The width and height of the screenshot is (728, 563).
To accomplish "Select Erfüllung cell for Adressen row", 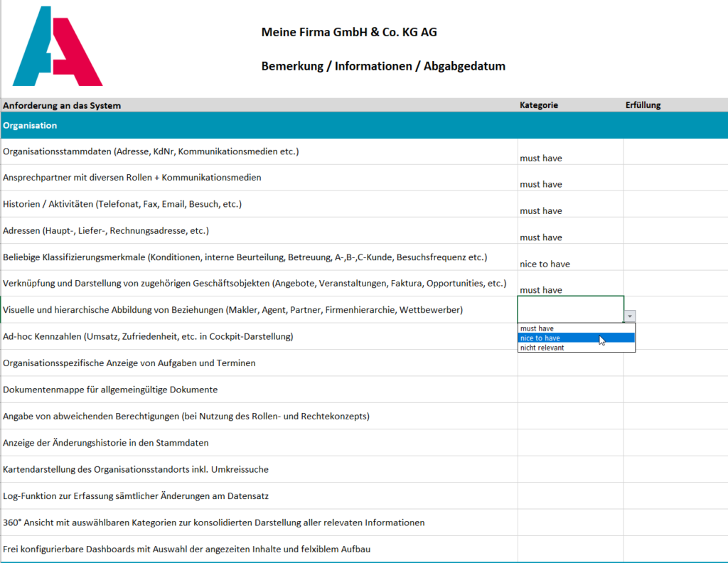I will tap(675, 231).
